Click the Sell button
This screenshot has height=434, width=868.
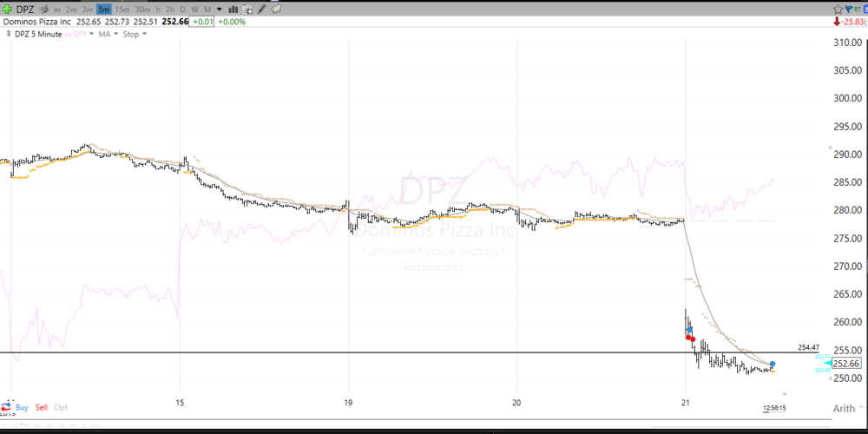(x=42, y=407)
